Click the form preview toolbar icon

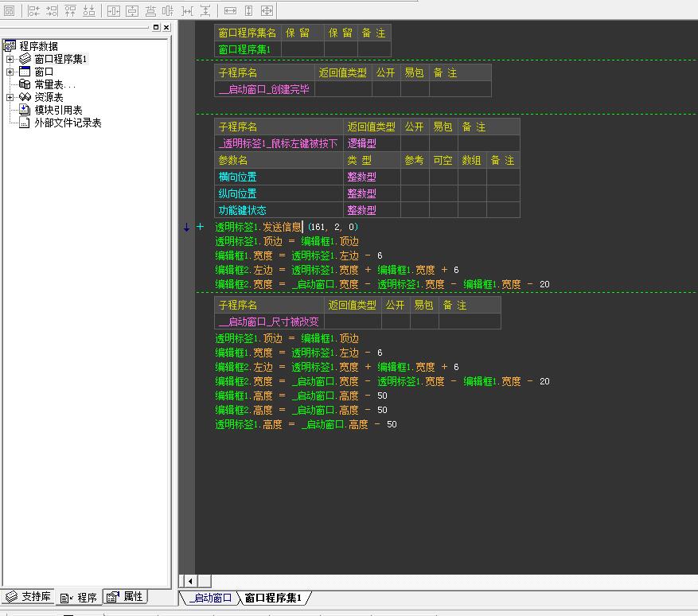pos(9,10)
